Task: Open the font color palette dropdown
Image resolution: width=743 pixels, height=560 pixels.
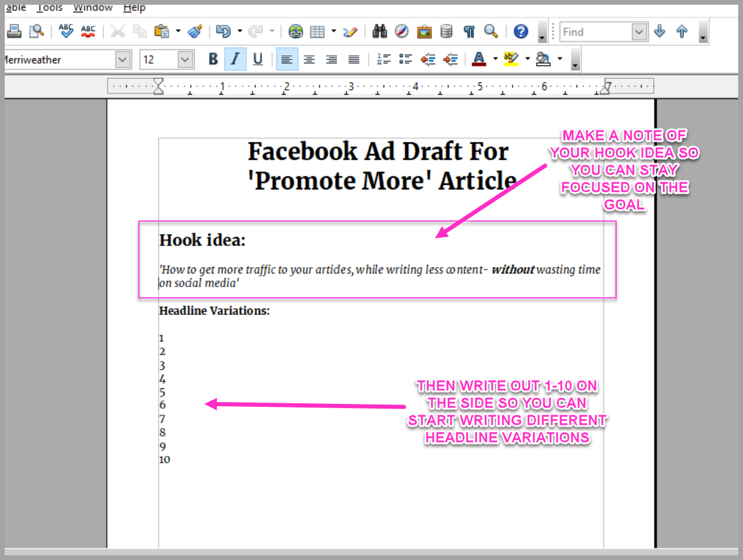Action: coord(495,60)
